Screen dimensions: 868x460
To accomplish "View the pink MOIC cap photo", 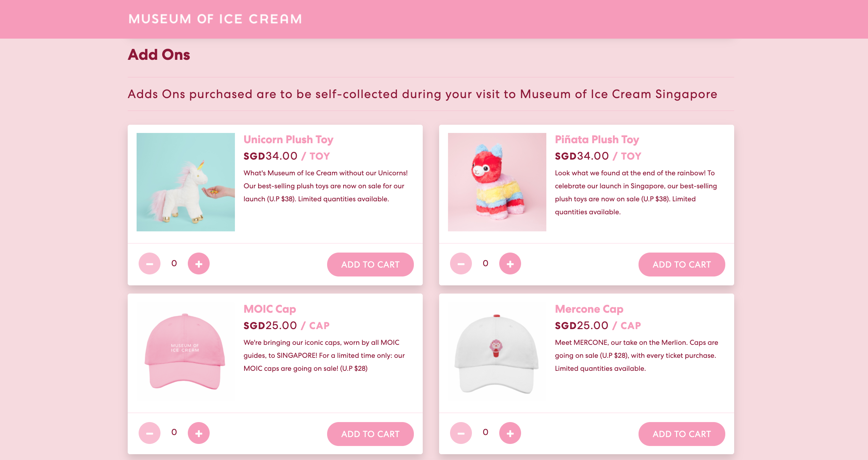I will 186,352.
